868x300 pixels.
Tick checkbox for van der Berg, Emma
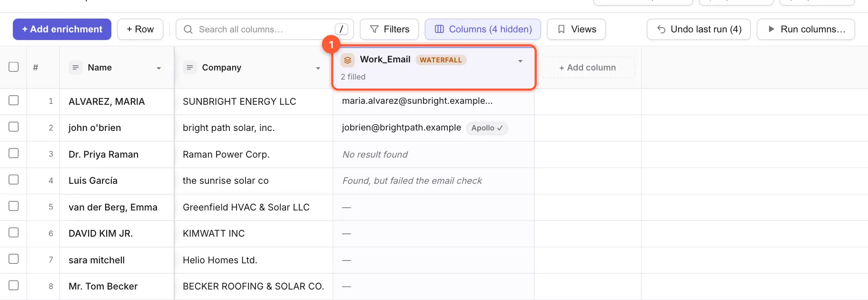14,206
